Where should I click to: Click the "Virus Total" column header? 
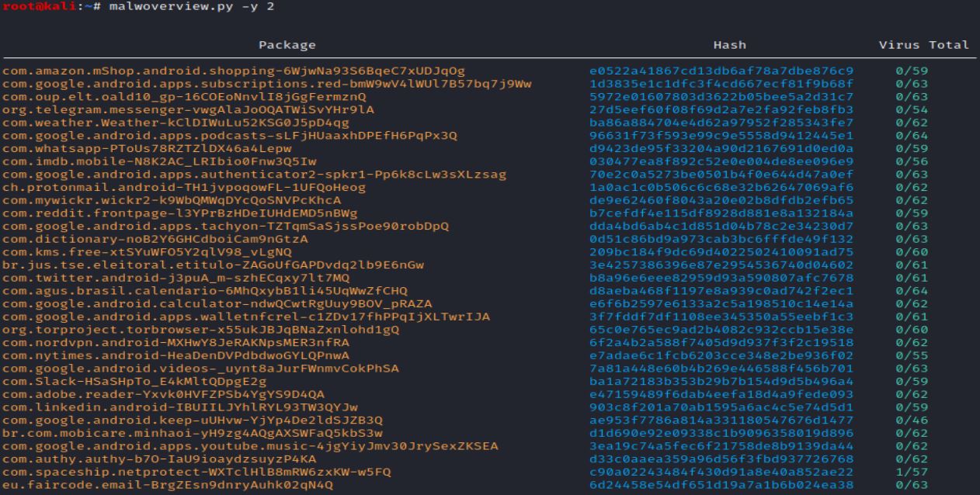923,45
